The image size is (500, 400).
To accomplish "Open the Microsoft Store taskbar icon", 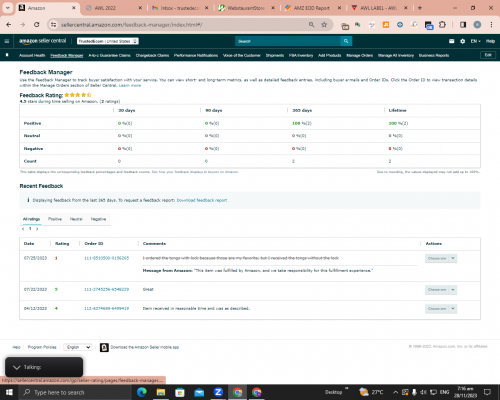I will (x=180, y=392).
